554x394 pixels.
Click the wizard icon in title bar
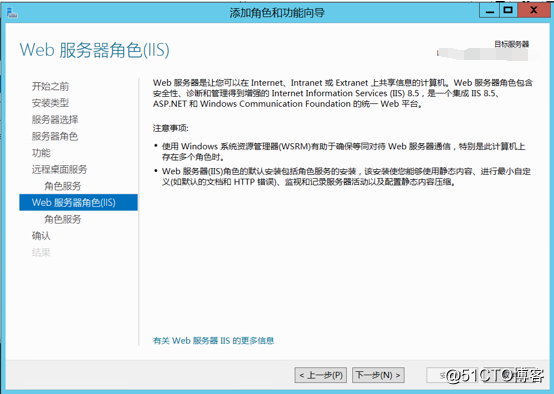click(x=12, y=13)
